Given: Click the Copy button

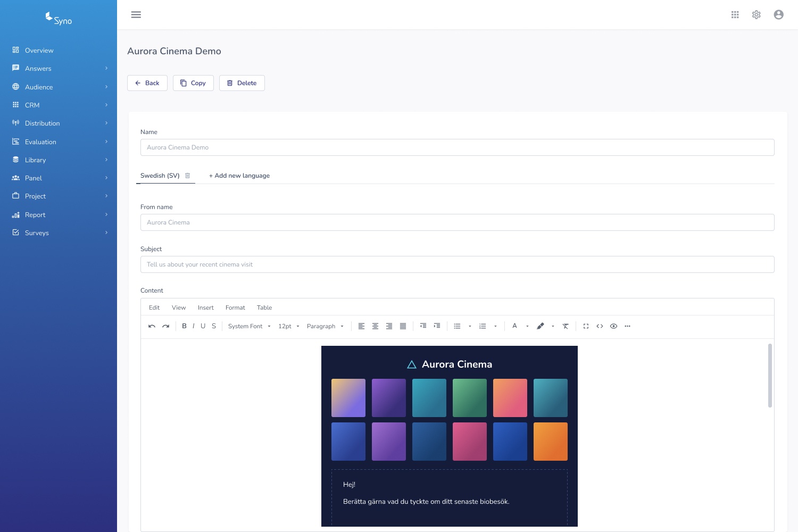Looking at the screenshot, I should (x=193, y=83).
